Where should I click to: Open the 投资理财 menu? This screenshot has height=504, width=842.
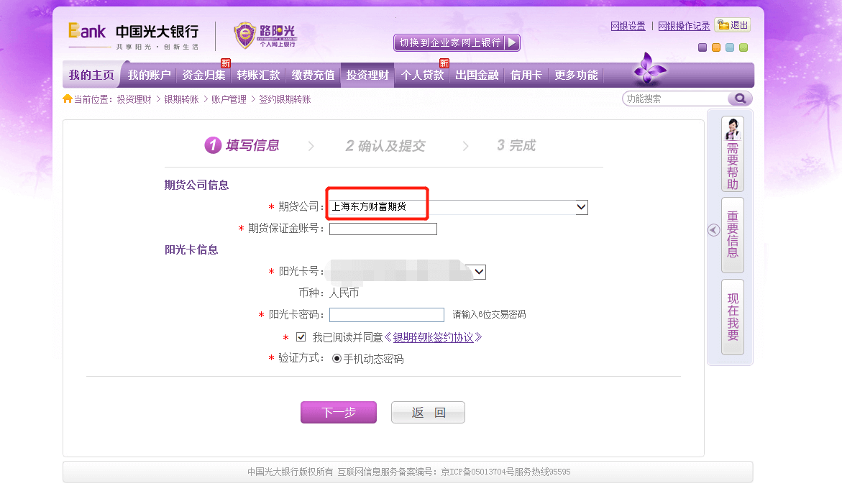[x=367, y=75]
